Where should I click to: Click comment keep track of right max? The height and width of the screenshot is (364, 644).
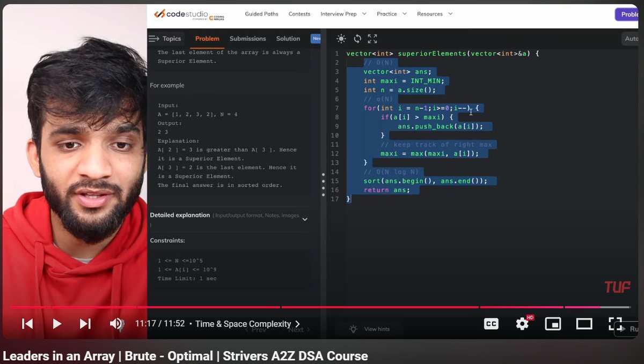(x=436, y=144)
